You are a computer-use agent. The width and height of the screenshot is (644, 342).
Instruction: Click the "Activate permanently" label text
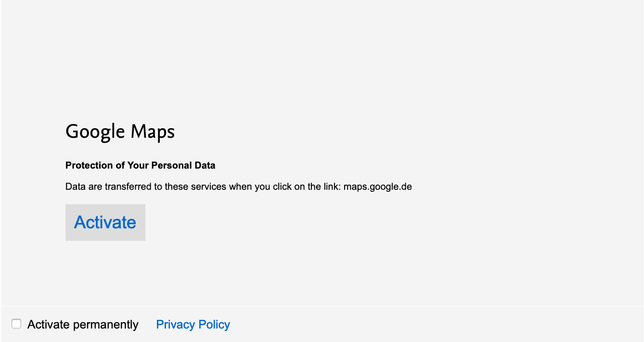[x=83, y=325]
